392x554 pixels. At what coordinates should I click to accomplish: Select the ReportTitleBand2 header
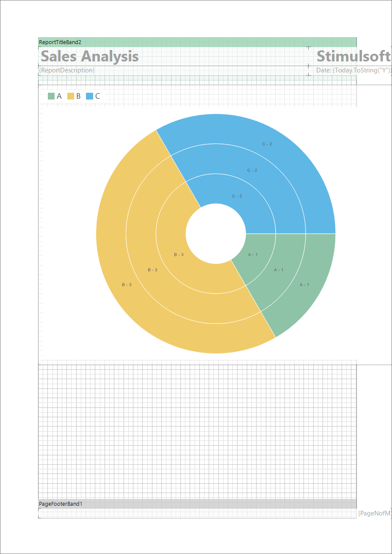(197, 42)
